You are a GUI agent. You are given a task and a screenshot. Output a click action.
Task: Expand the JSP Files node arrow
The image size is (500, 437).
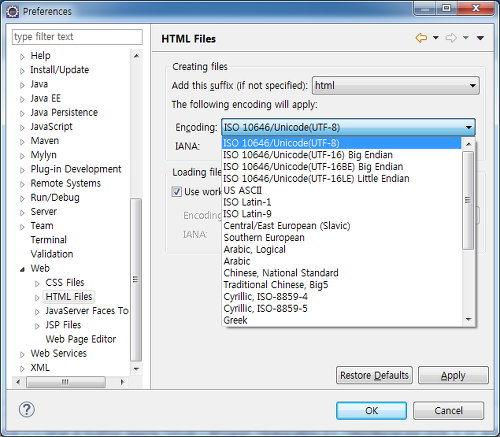pyautogui.click(x=37, y=326)
